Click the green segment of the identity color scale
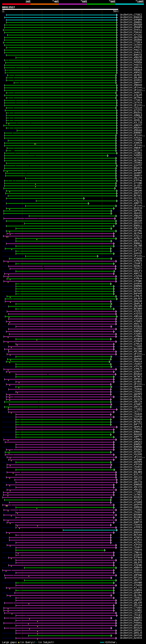The width and height of the screenshot is (146, 644). click(101, 4)
